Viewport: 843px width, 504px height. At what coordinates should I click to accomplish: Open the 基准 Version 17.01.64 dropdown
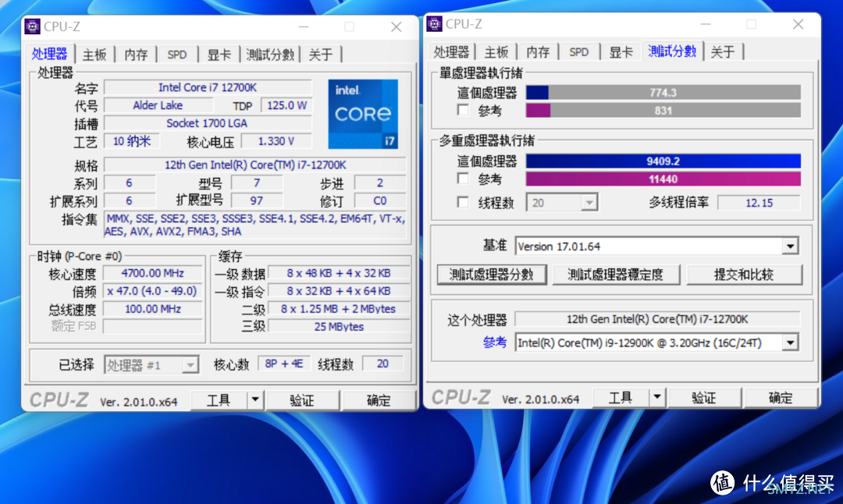(x=657, y=246)
